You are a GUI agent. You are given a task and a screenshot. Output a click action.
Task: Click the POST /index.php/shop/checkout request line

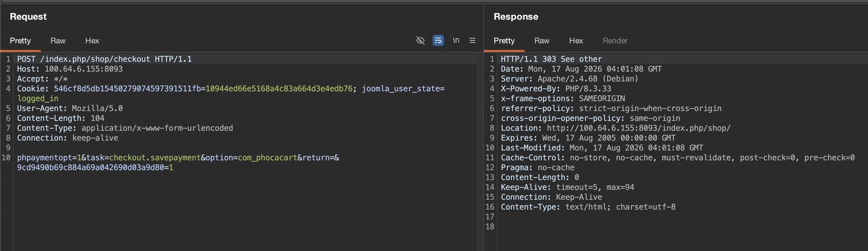click(x=104, y=59)
